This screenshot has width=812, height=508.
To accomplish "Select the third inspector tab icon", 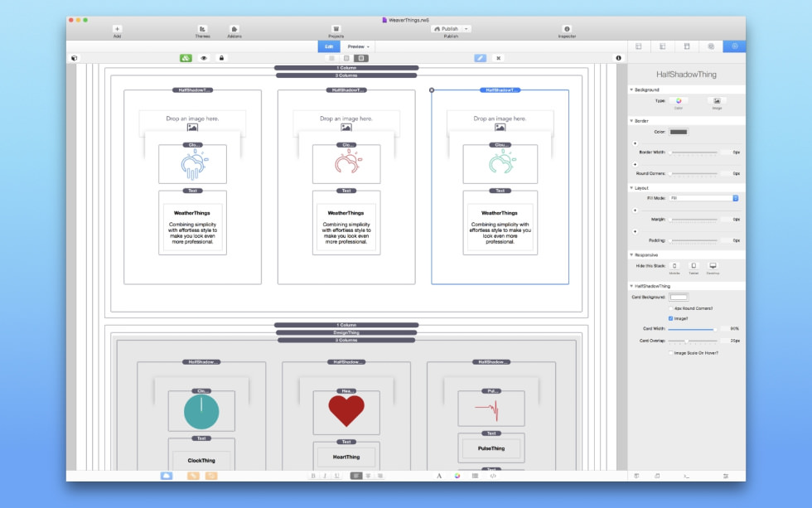I will point(687,46).
